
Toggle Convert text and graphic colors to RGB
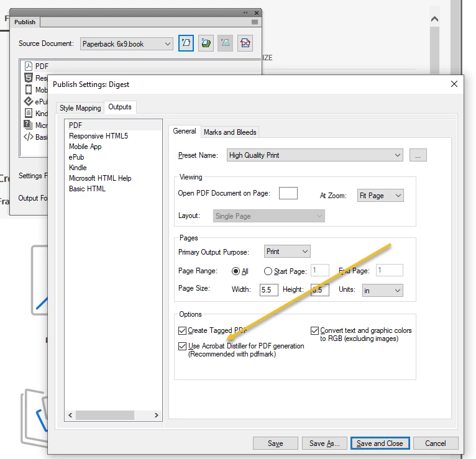[x=314, y=330]
